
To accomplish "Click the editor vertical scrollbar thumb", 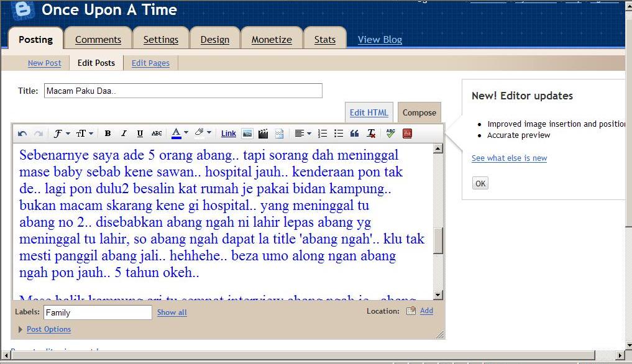I will click(438, 241).
